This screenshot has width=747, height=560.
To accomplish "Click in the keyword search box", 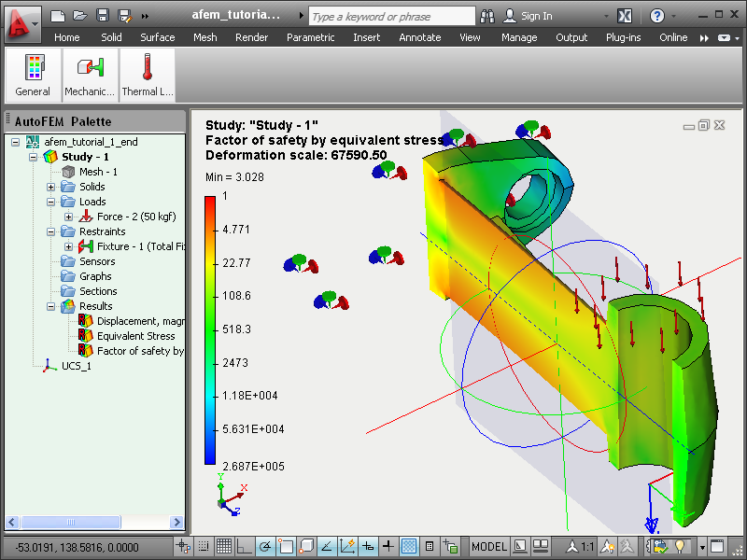I will point(391,16).
